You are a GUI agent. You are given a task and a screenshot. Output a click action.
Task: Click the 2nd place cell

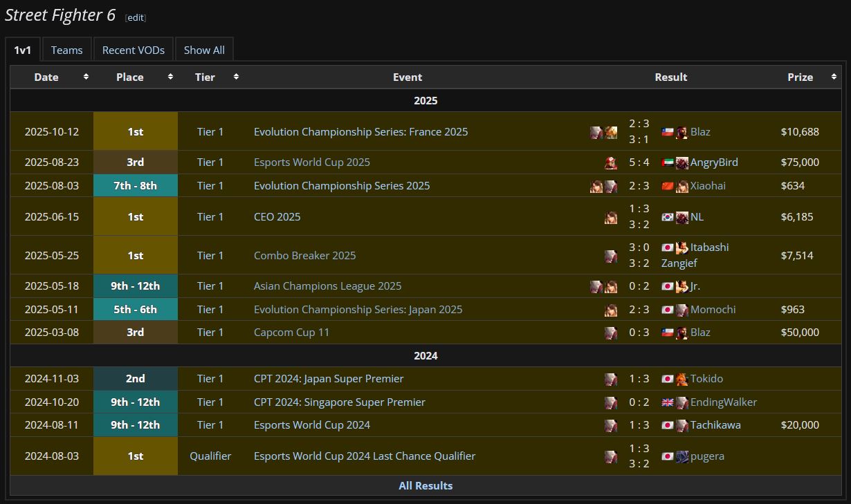click(x=136, y=379)
